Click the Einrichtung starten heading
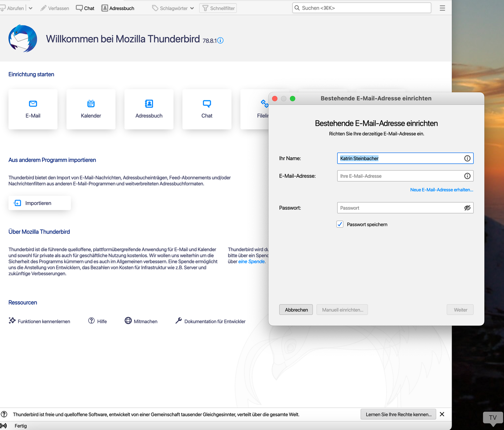504x430 pixels. (31, 75)
